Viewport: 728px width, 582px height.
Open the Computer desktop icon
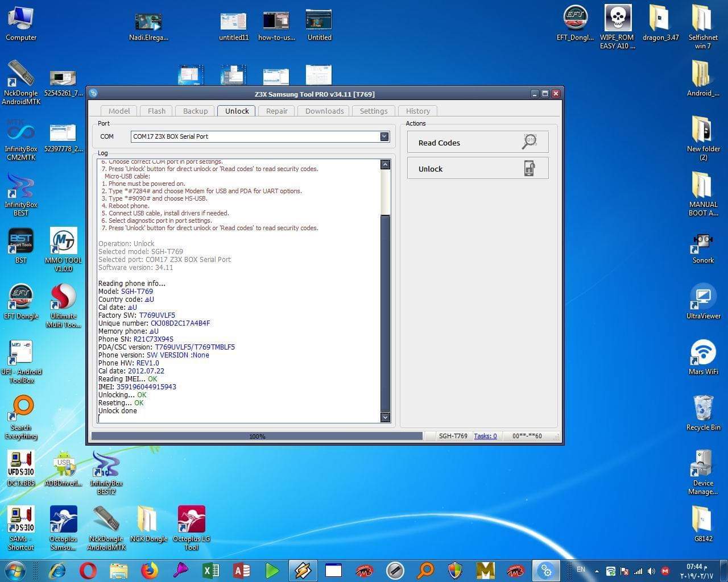(21, 24)
